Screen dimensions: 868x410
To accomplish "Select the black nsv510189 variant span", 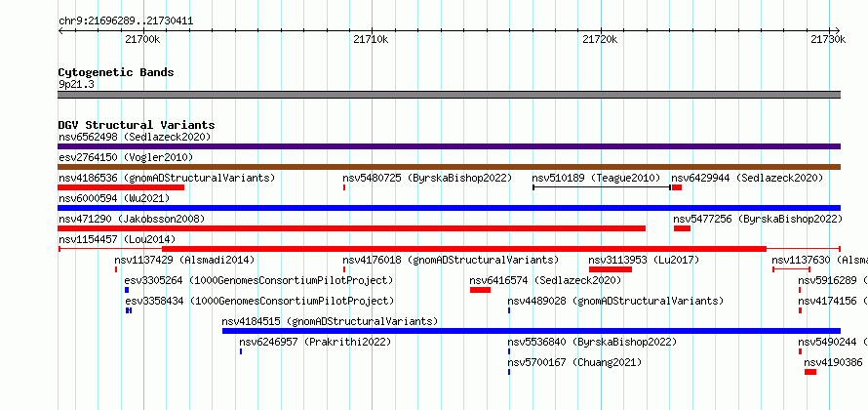I will point(602,187).
